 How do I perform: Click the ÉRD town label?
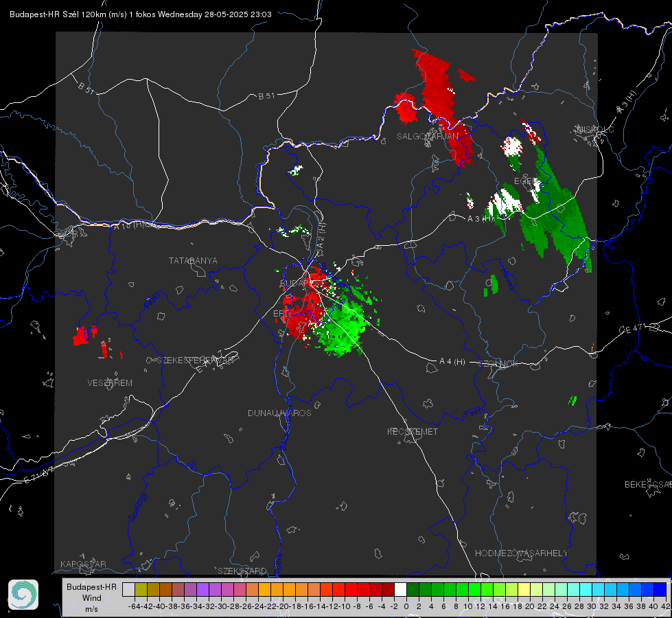point(281,314)
